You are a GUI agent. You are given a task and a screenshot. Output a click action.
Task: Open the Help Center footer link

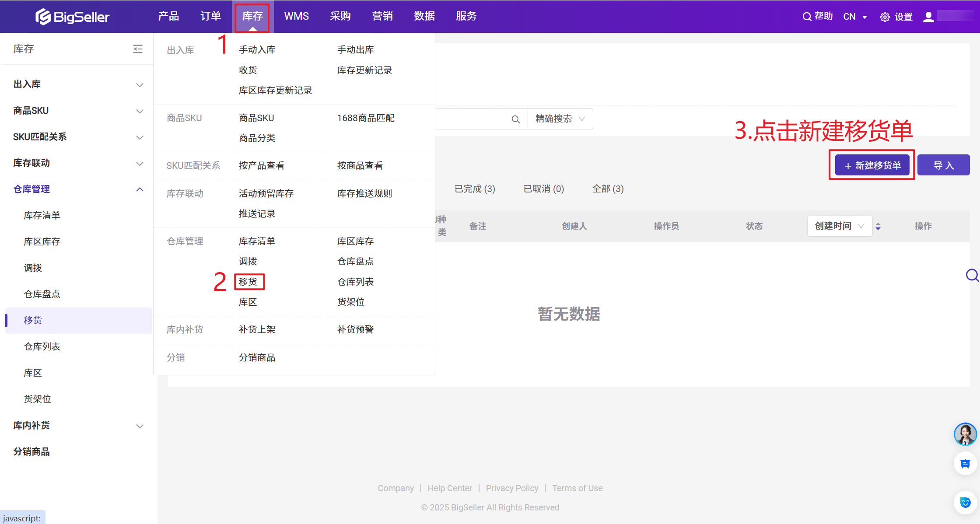pyautogui.click(x=450, y=488)
